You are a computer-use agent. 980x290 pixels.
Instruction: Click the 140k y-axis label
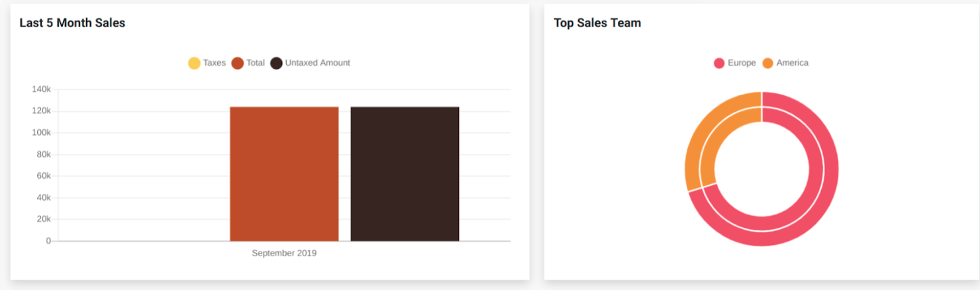tap(41, 89)
